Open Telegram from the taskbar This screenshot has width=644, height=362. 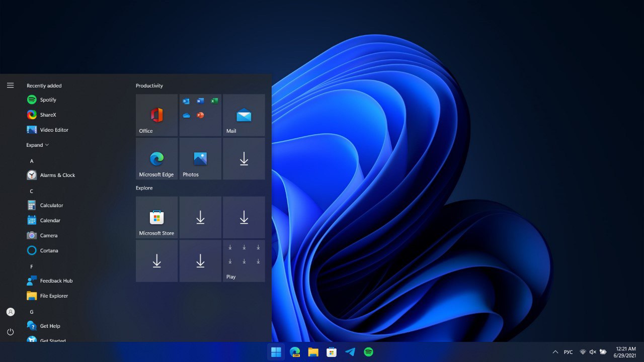coord(350,352)
